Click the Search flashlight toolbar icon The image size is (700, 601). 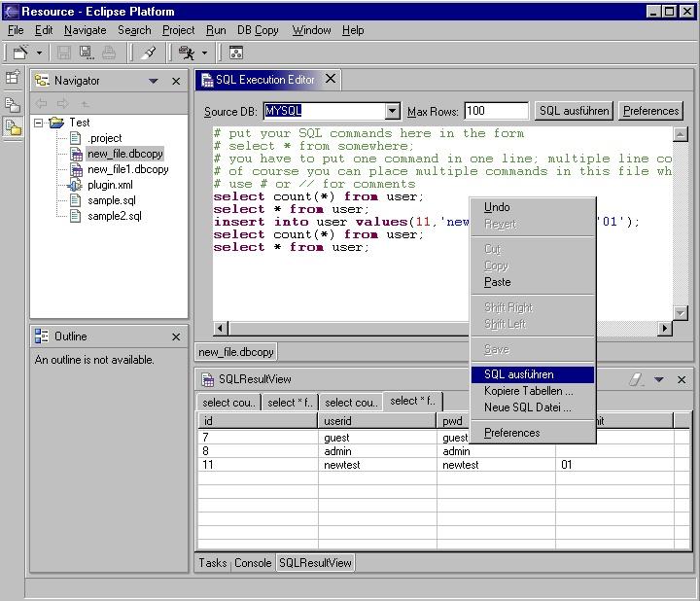[149, 53]
